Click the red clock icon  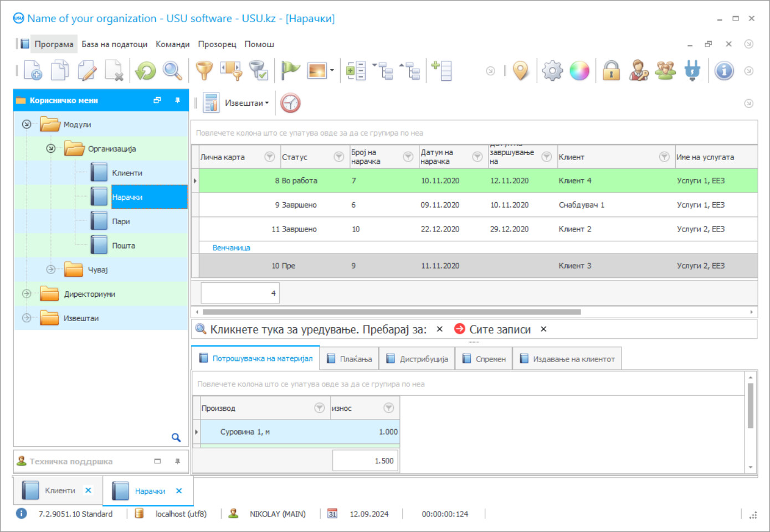click(x=290, y=103)
